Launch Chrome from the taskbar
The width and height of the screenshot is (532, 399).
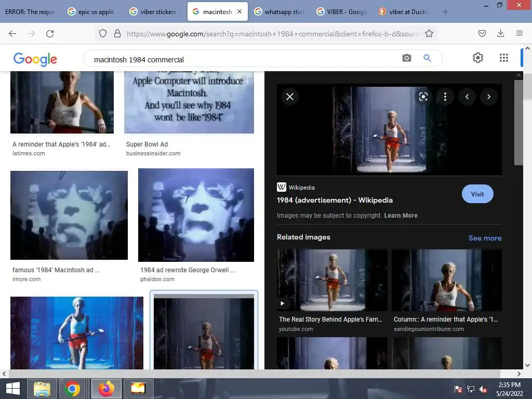coord(72,389)
